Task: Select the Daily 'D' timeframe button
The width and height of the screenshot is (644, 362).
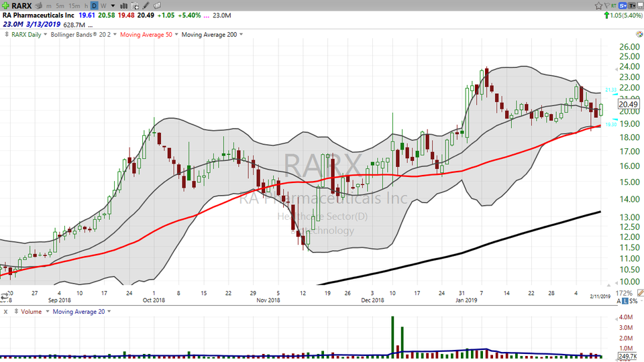Action: pyautogui.click(x=94, y=6)
